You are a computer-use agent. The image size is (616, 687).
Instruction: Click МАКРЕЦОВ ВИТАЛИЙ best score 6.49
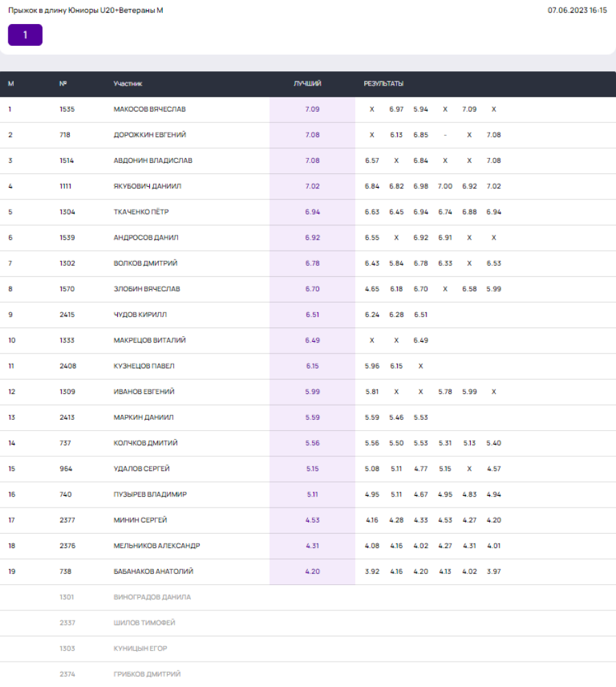click(x=312, y=340)
